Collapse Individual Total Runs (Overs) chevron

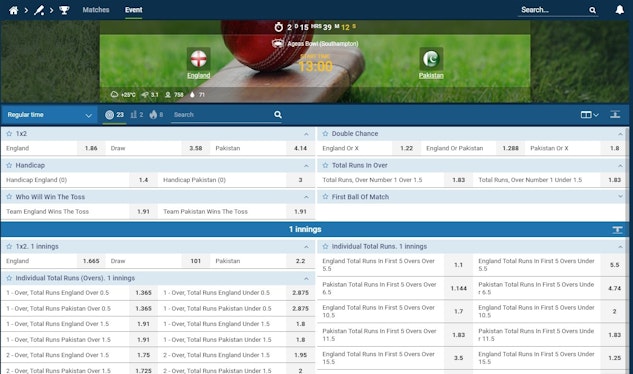(x=306, y=278)
